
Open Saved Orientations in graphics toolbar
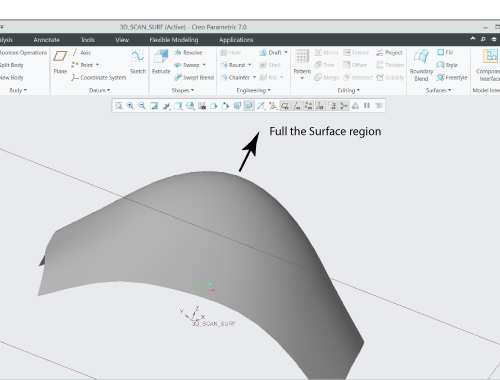(x=190, y=106)
